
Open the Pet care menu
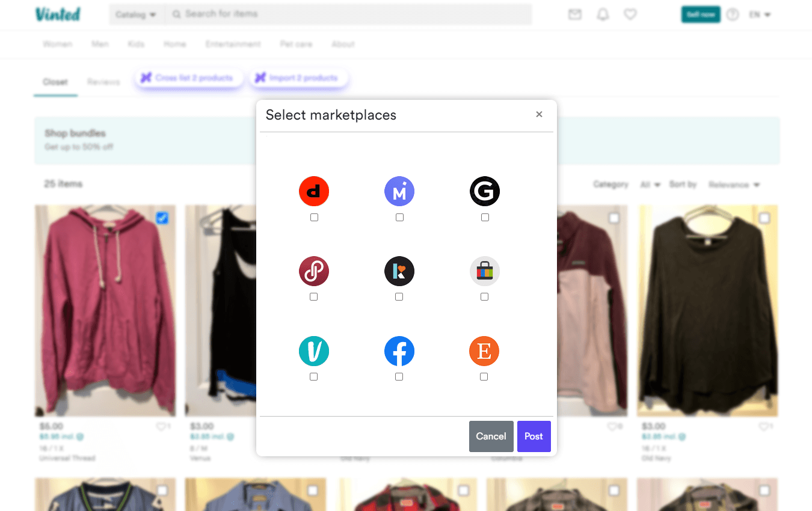point(296,44)
